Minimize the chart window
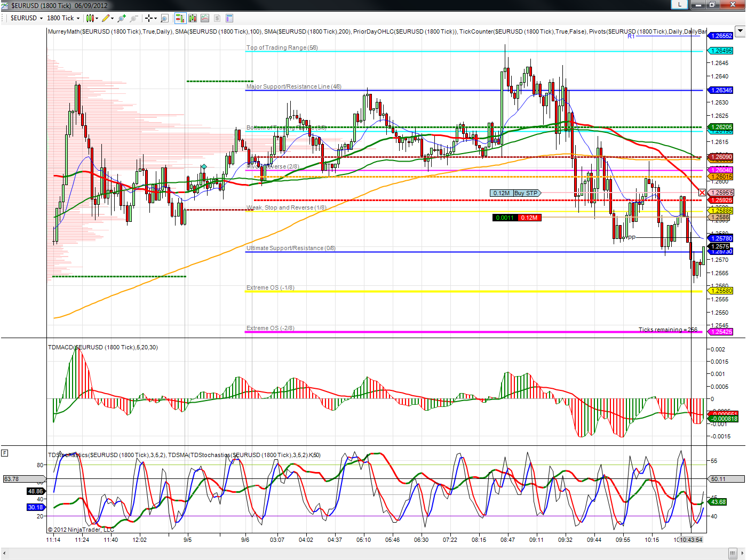Screen dimensions: 747x560 pyautogui.click(x=698, y=4)
